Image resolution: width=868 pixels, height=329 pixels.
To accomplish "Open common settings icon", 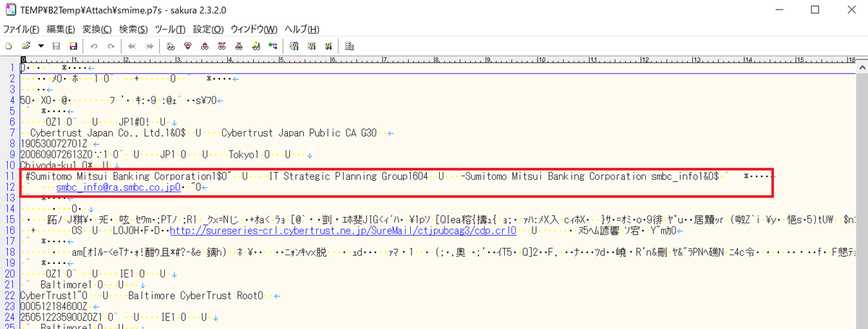I will (x=310, y=46).
